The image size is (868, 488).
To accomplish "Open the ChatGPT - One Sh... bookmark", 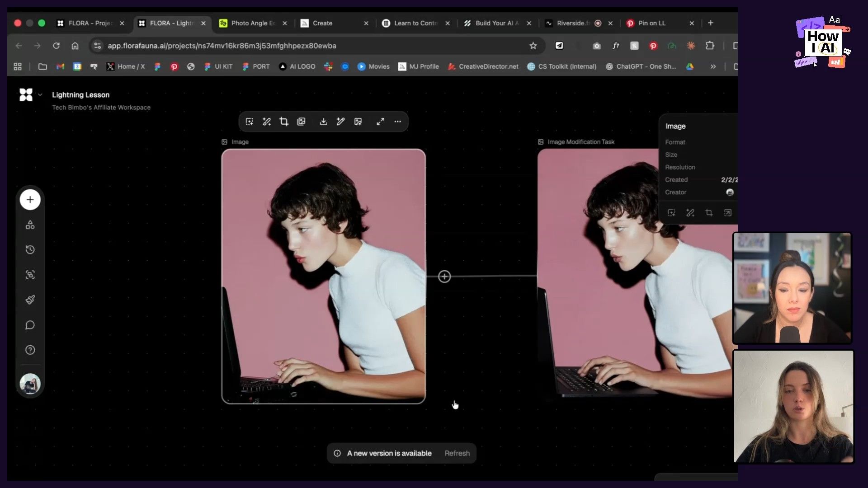I will tap(641, 66).
